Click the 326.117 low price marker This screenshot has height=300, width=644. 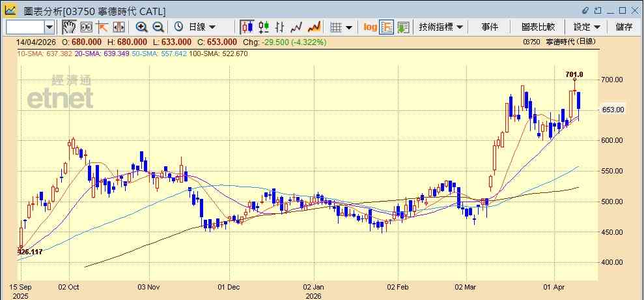click(x=30, y=252)
